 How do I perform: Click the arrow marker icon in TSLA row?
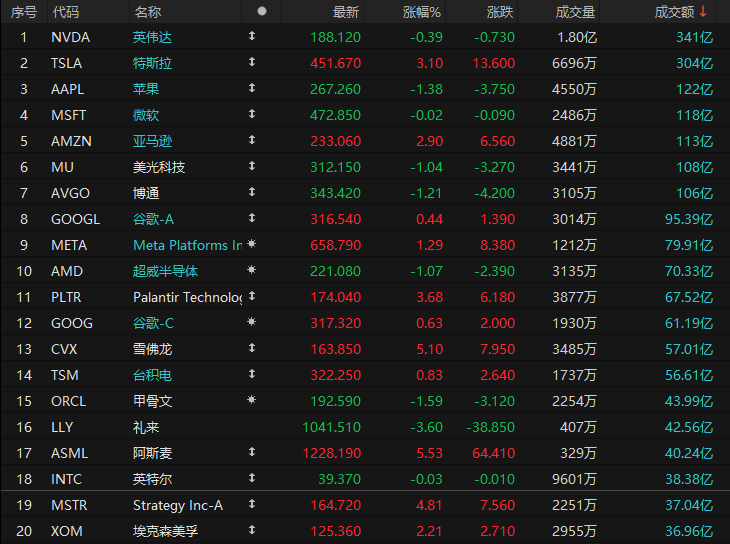point(252,62)
